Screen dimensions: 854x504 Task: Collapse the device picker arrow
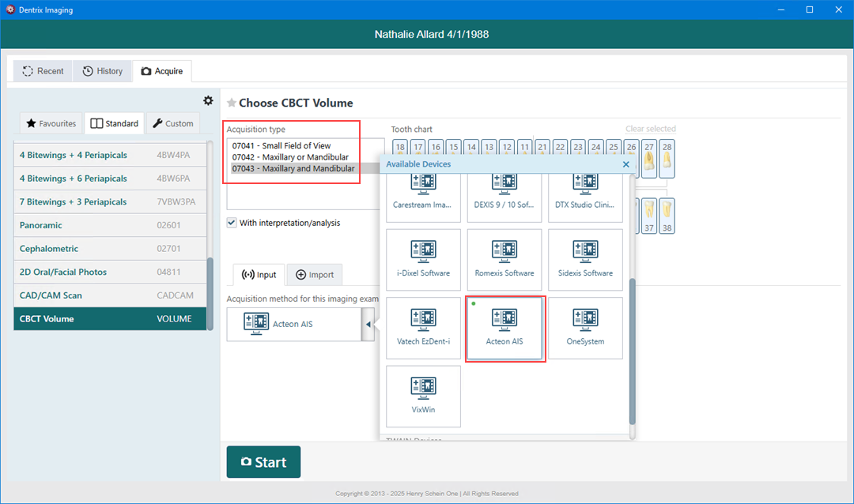pos(368,325)
